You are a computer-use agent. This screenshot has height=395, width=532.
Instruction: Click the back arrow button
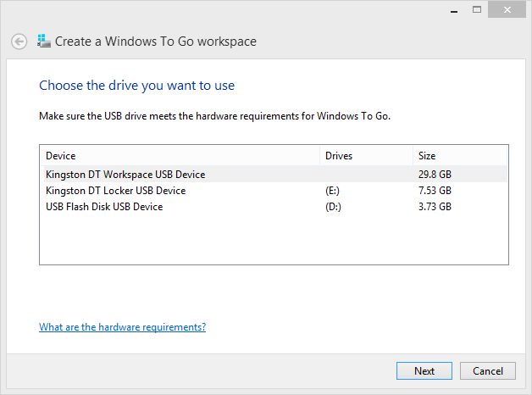tap(19, 42)
